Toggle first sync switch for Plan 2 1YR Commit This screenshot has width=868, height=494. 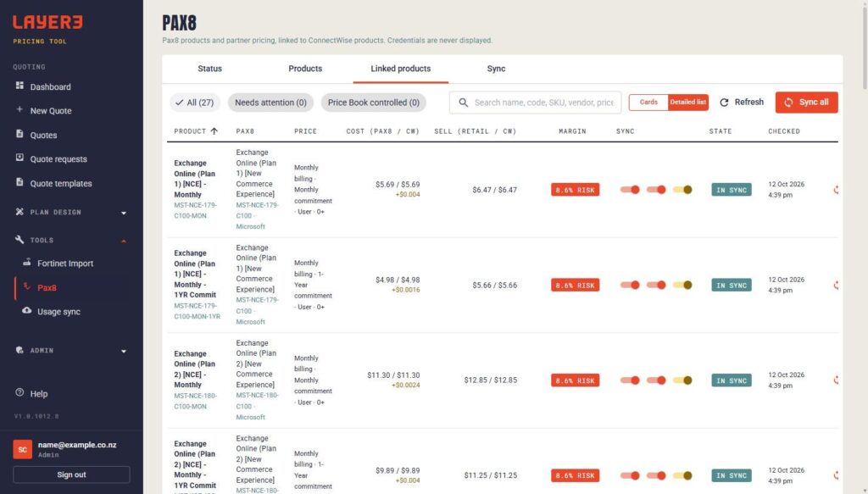point(630,475)
